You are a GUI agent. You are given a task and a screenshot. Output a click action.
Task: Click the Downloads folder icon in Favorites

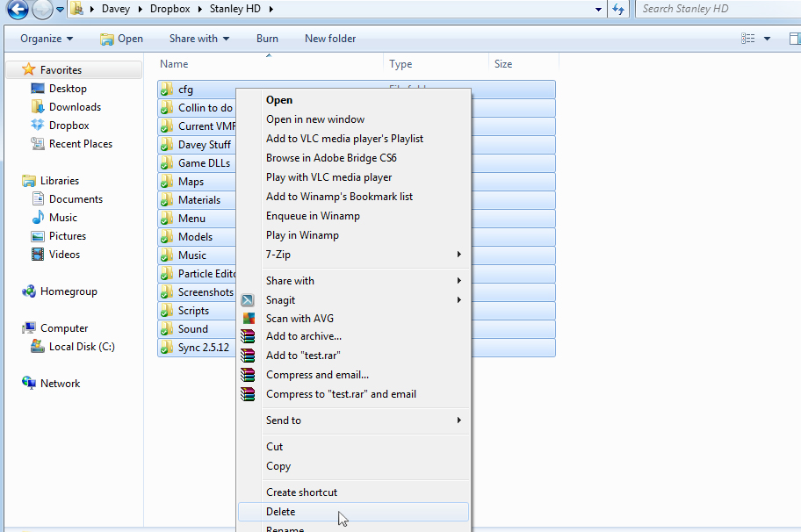coord(38,107)
